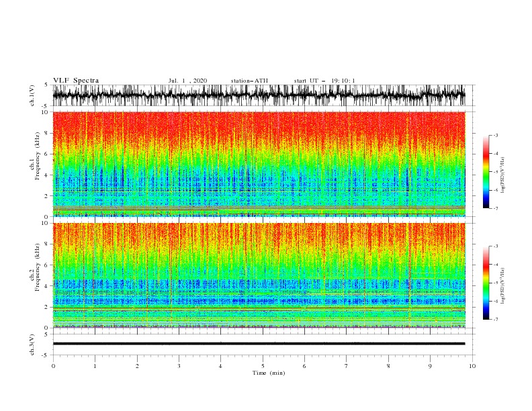Select the ch.2 "Frequency (kHz)" axis label
This screenshot has width=532, height=411.
coord(38,268)
